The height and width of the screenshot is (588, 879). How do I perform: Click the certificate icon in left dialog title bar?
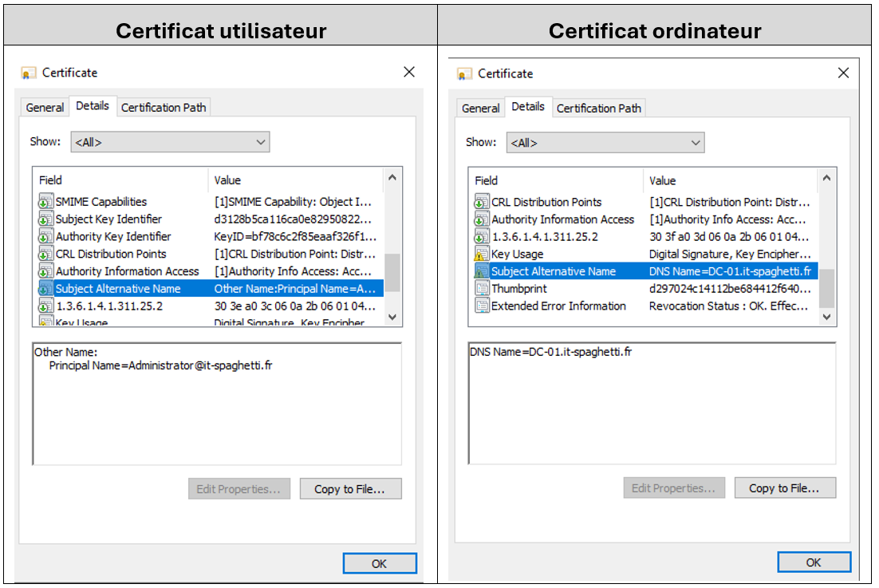coord(30,73)
